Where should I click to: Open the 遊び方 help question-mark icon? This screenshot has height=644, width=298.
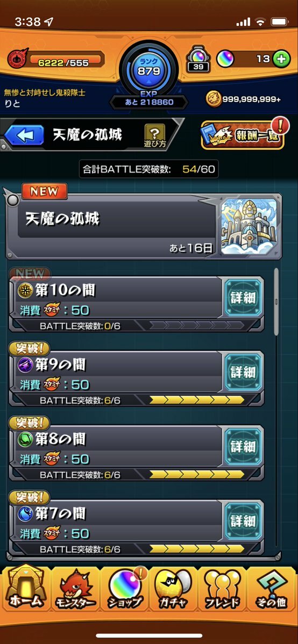(x=155, y=135)
